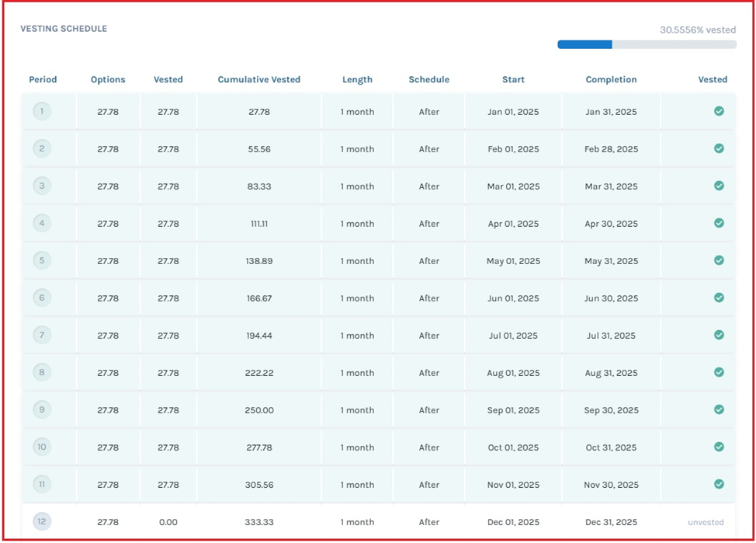
Task: Click the Cumulative Vested column header
Action: point(258,79)
